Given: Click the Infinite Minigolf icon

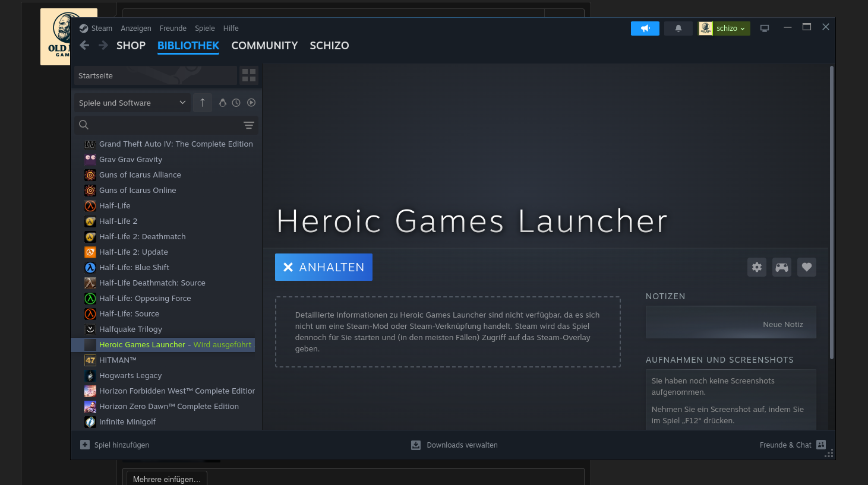Looking at the screenshot, I should [x=90, y=422].
